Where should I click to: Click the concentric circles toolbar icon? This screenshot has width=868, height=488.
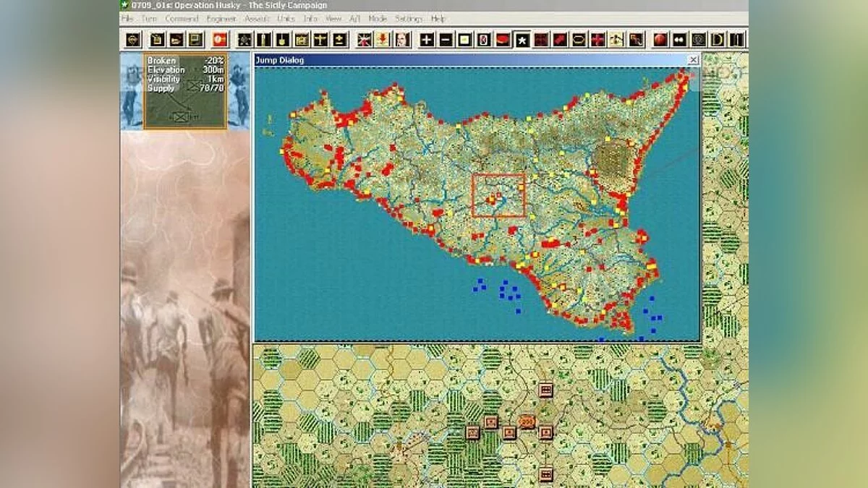698,39
